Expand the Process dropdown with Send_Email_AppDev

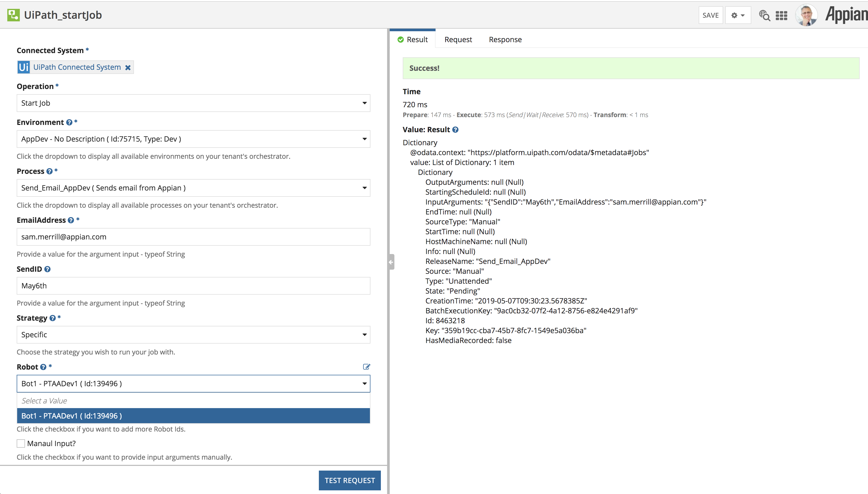(x=193, y=188)
